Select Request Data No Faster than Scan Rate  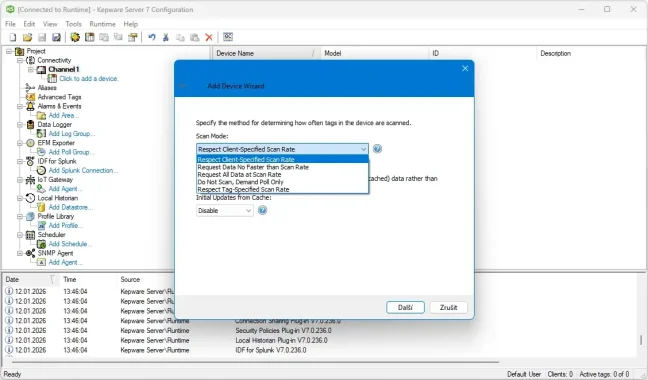282,167
